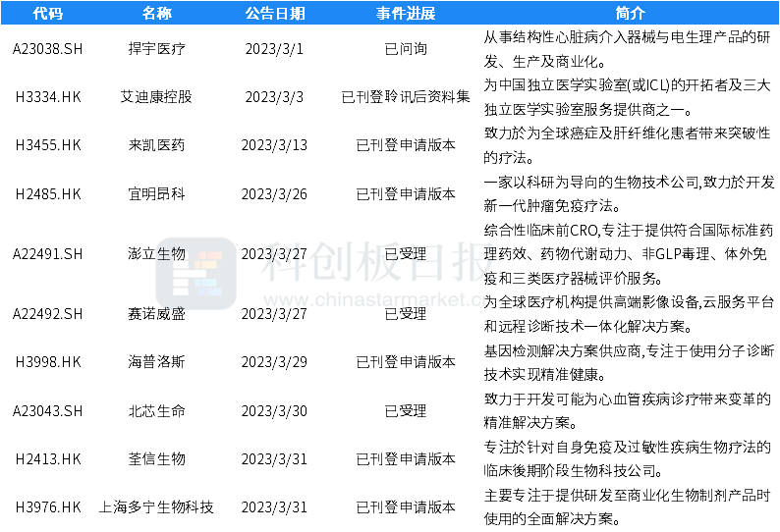
Task: Click the 名称 column header
Action: [157, 13]
